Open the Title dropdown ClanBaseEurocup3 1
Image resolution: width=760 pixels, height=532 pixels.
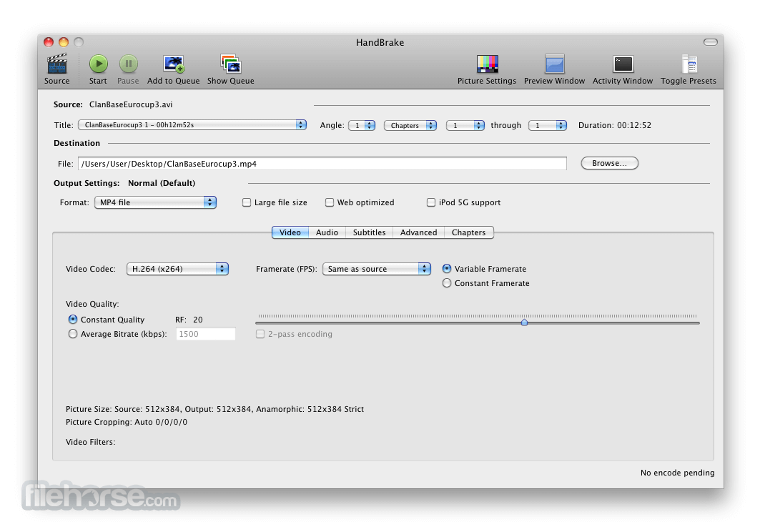coord(192,124)
